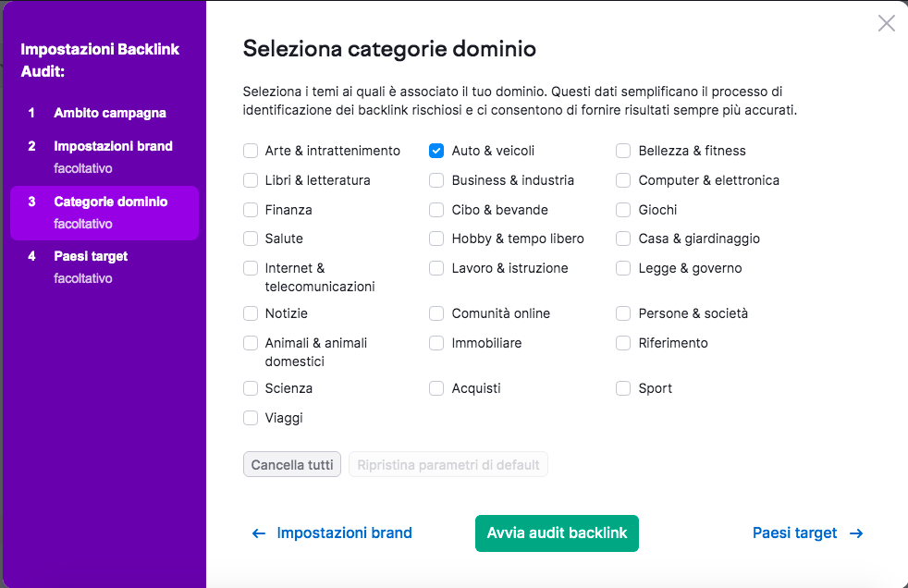Go back via Impostazioni brand link
This screenshot has width=908, height=588.
(x=344, y=533)
